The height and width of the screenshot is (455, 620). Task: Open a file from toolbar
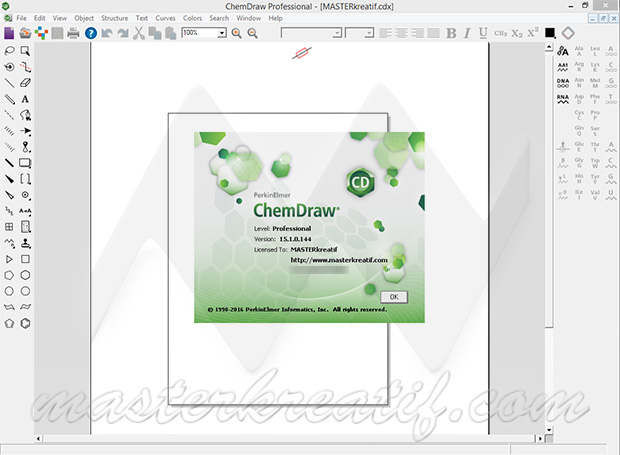[25, 33]
